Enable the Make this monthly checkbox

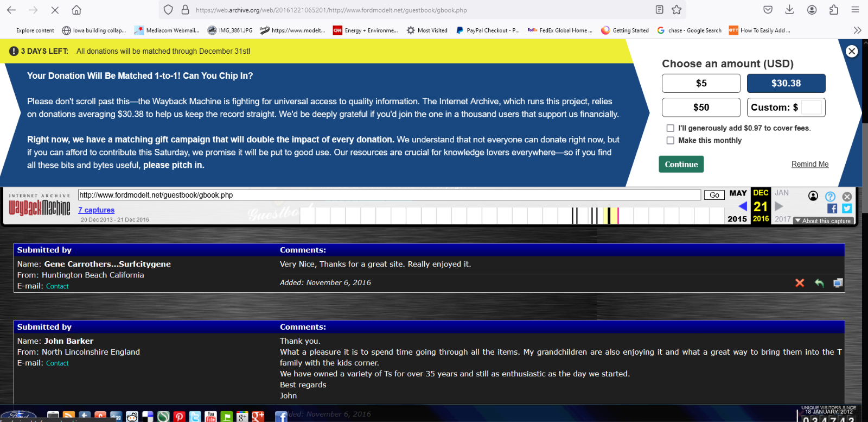click(x=671, y=141)
